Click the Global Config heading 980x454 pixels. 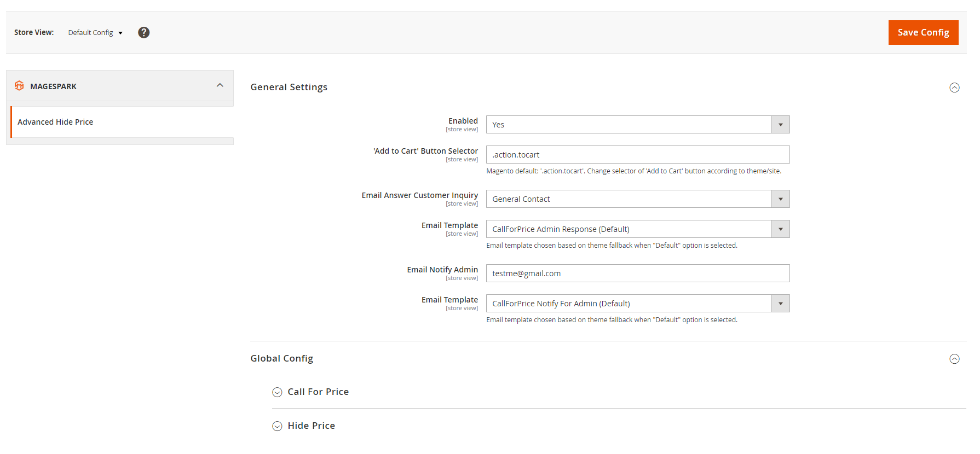click(x=282, y=358)
